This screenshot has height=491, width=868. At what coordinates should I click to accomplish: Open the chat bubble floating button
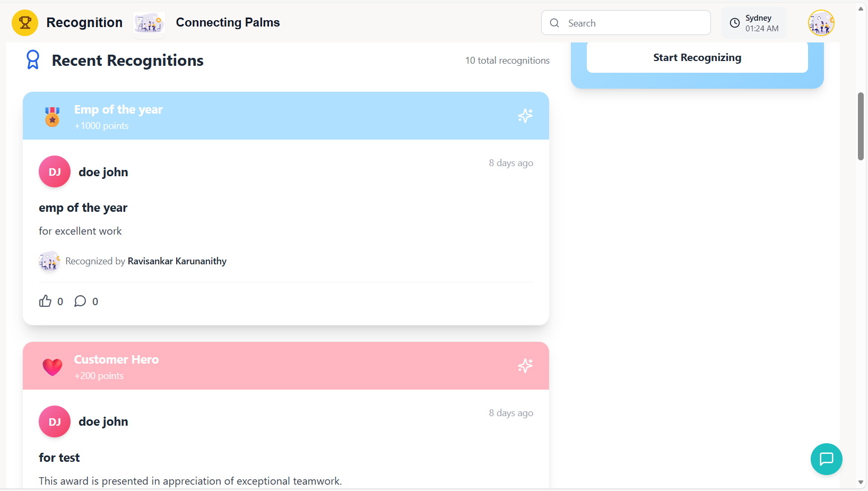click(x=826, y=459)
